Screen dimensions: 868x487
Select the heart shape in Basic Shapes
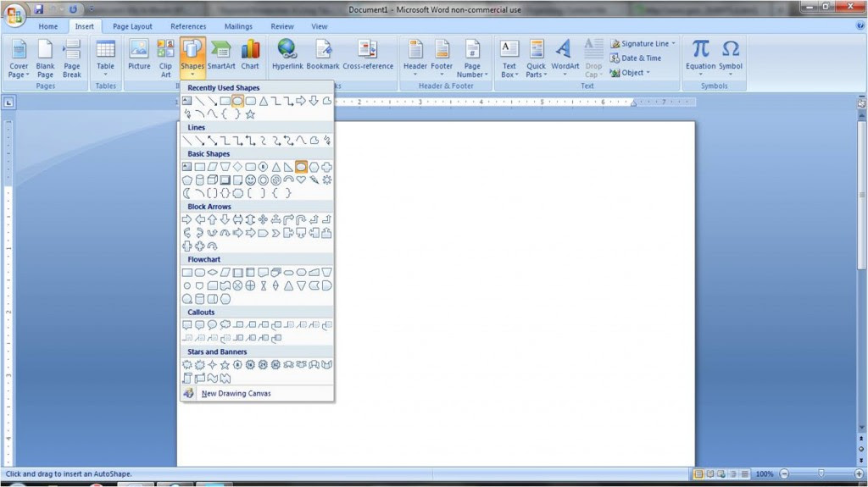(301, 180)
